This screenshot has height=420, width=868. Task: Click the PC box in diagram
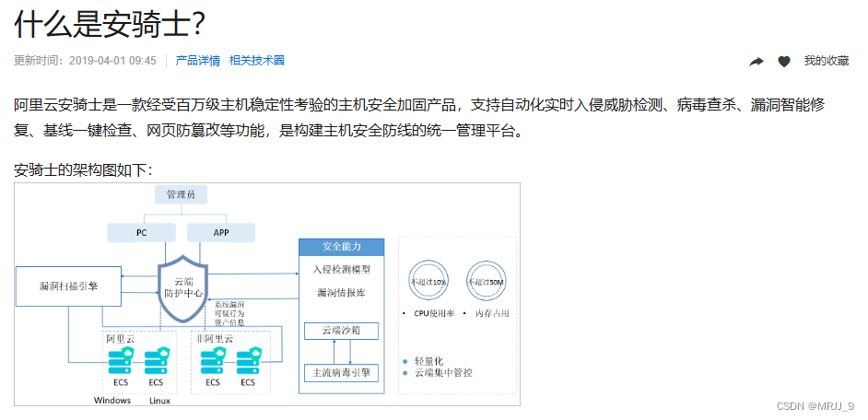click(x=142, y=233)
